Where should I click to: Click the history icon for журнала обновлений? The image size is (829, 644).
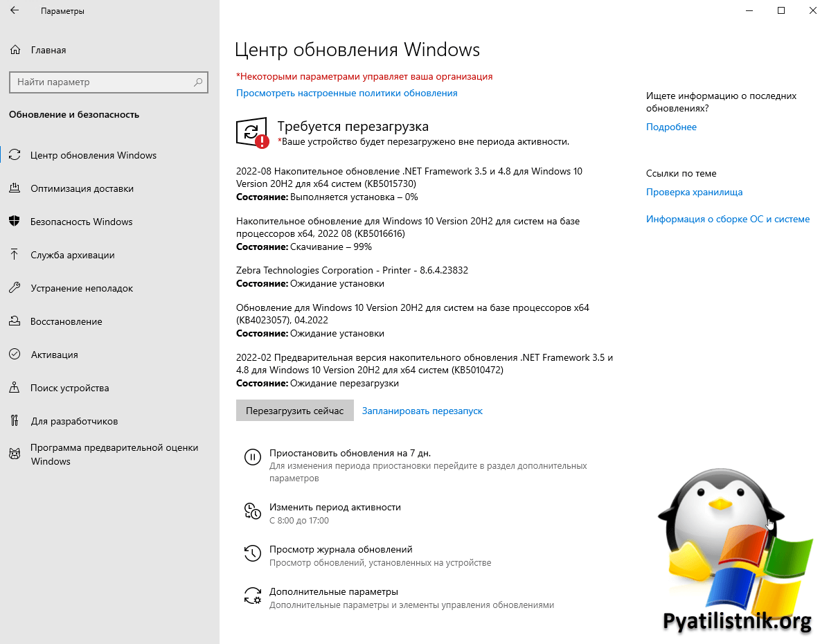click(253, 553)
